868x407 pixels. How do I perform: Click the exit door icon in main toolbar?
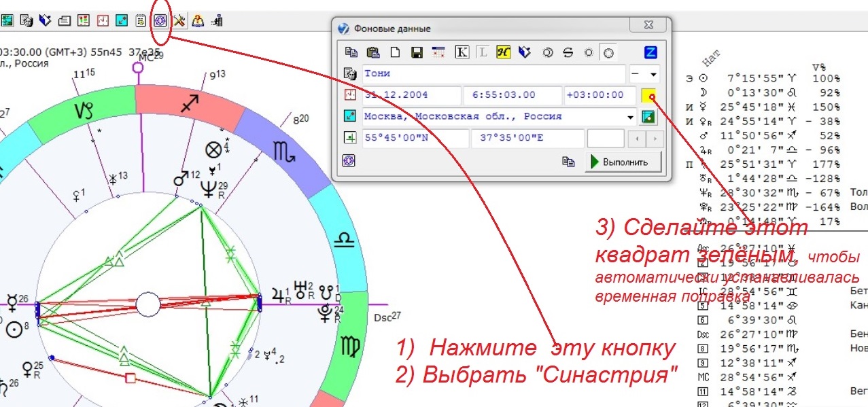(218, 20)
